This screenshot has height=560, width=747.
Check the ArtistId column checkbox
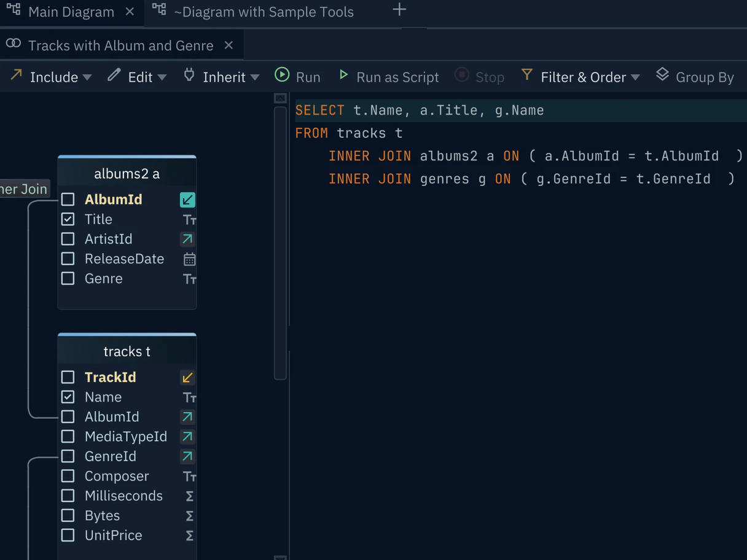coord(68,239)
